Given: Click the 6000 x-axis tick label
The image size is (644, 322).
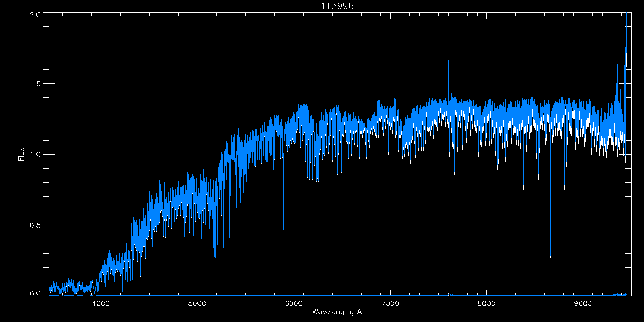Looking at the screenshot, I should click(294, 303).
